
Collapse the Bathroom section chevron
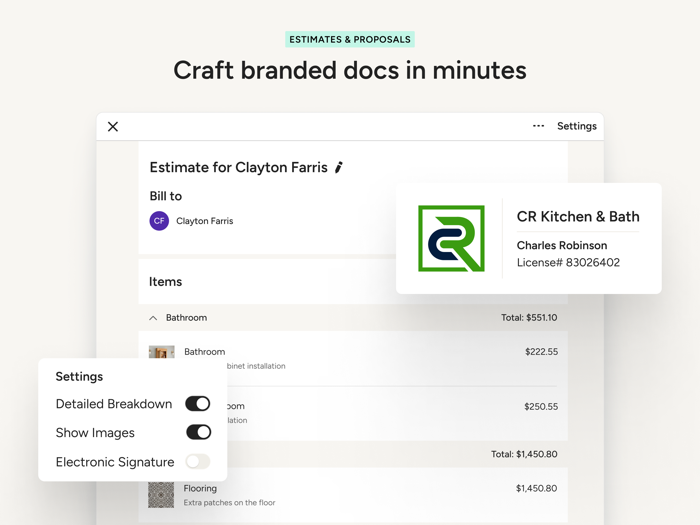pos(153,318)
